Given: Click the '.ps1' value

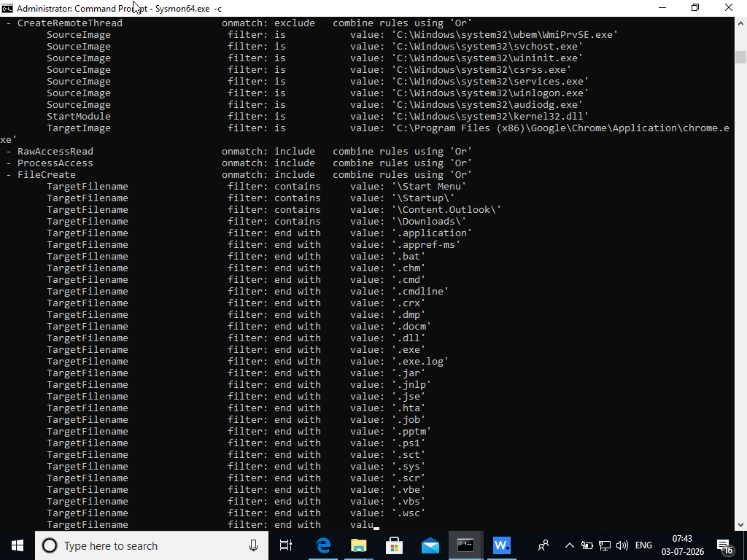Looking at the screenshot, I should click(x=409, y=443).
